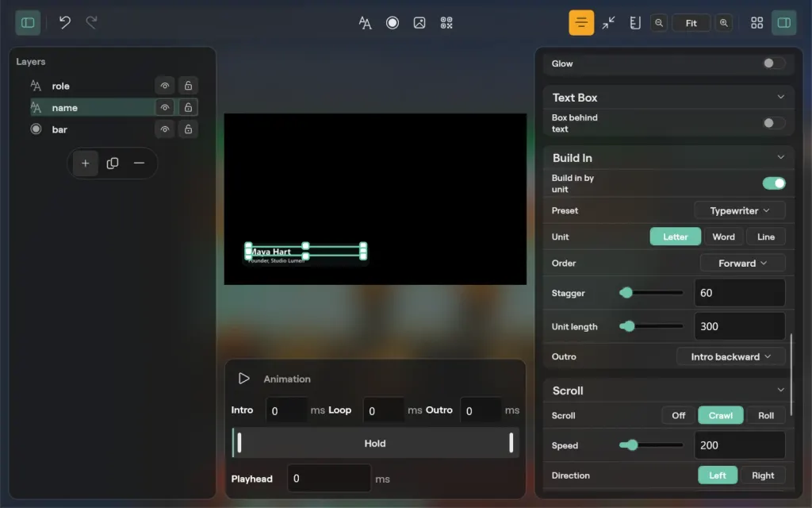Hide the name layer
Screen dimensions: 812x508
165,107
